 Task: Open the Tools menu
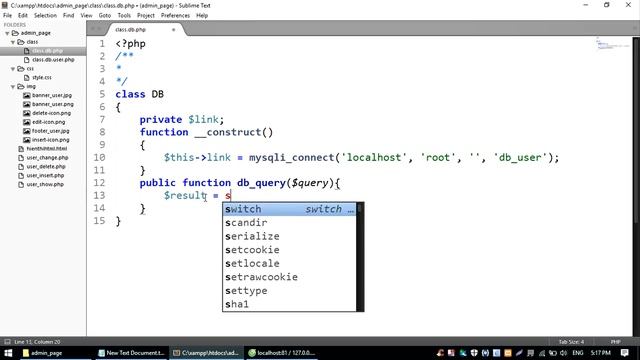[x=124, y=16]
